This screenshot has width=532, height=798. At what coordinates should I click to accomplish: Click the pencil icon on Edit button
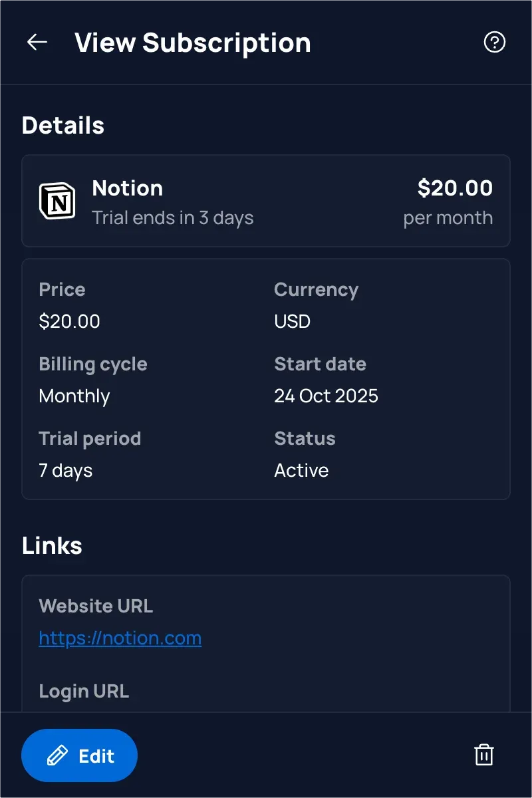click(57, 755)
